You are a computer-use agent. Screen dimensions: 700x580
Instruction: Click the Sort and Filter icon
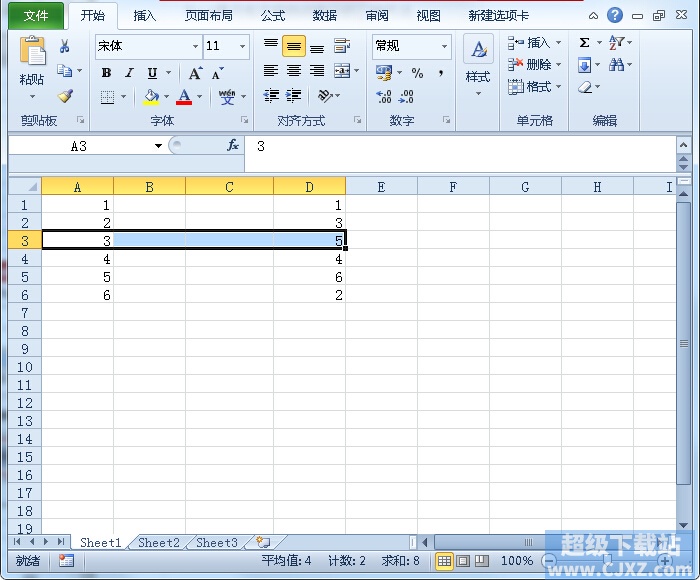tap(617, 42)
